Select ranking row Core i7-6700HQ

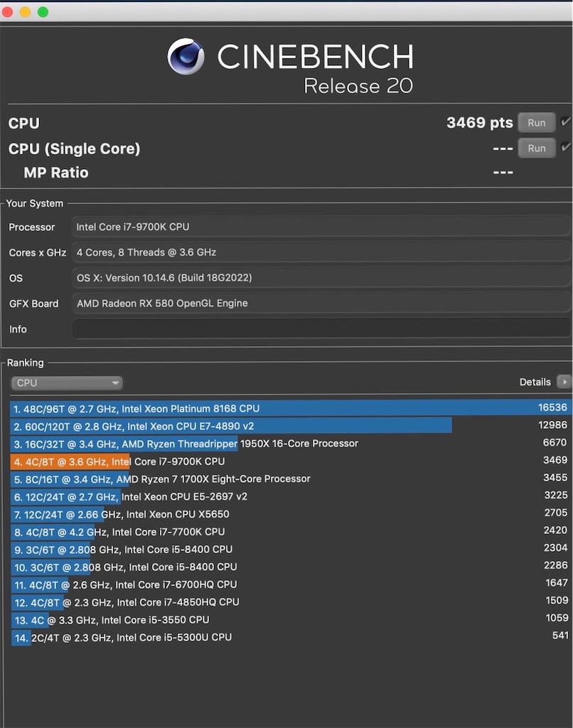pyautogui.click(x=291, y=584)
